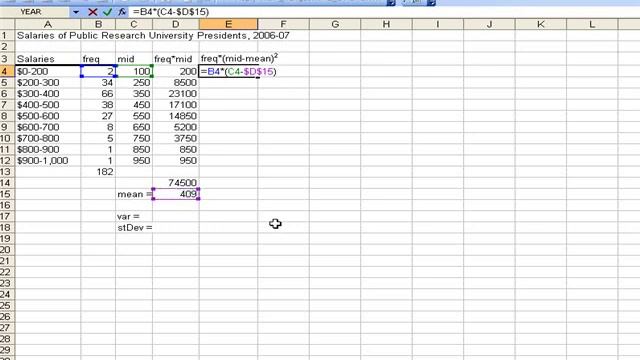The width and height of the screenshot is (640, 360).
Task: Select highlighted column E header
Action: pyautogui.click(x=229, y=24)
